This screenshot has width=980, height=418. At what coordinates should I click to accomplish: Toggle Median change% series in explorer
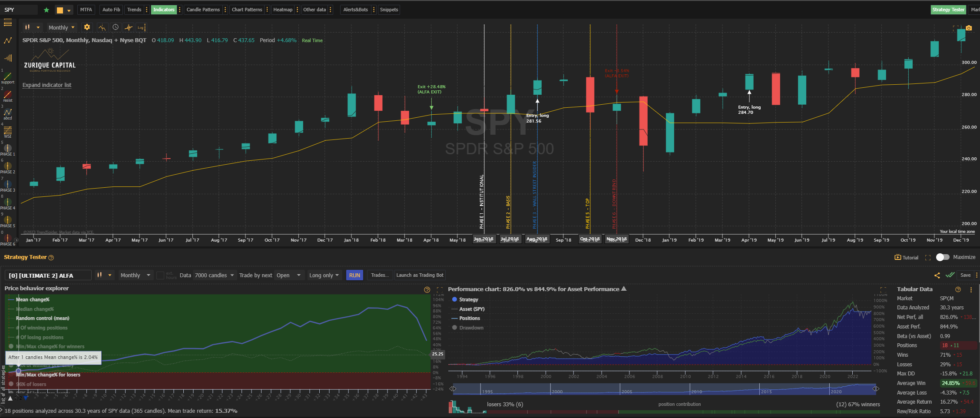point(31,309)
